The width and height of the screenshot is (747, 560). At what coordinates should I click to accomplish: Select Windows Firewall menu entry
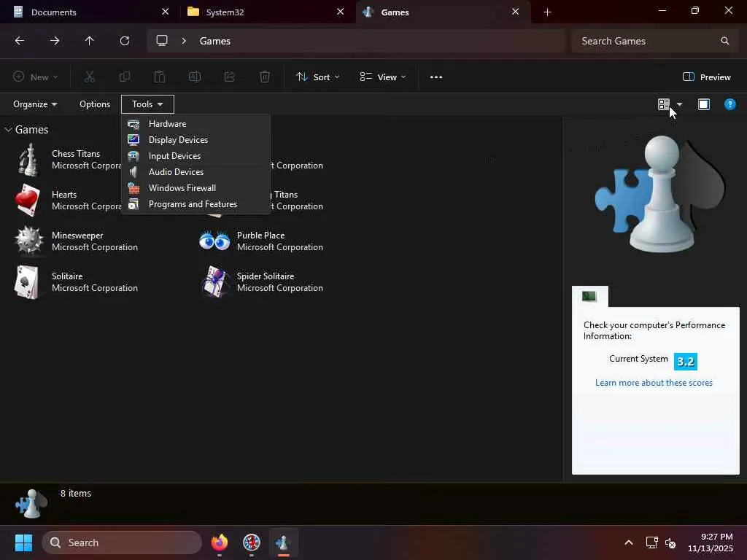(x=196, y=188)
